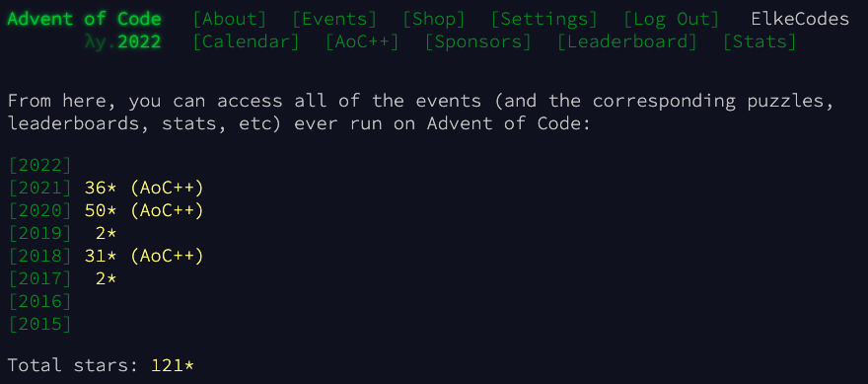Open the 2018 event
Image resolution: width=868 pixels, height=384 pixels.
[40, 256]
